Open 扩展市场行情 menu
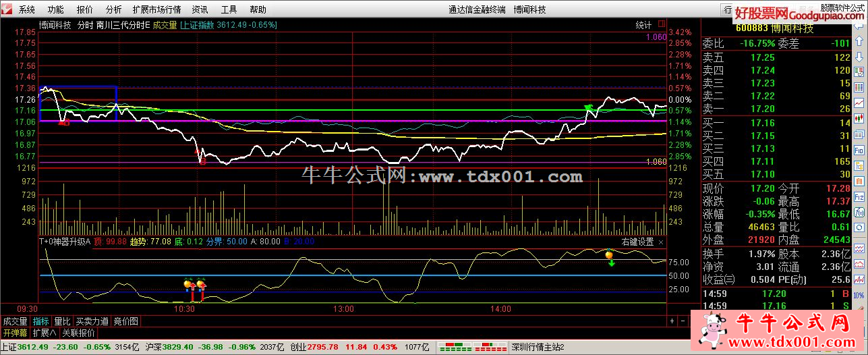868x355 pixels. 157,10
